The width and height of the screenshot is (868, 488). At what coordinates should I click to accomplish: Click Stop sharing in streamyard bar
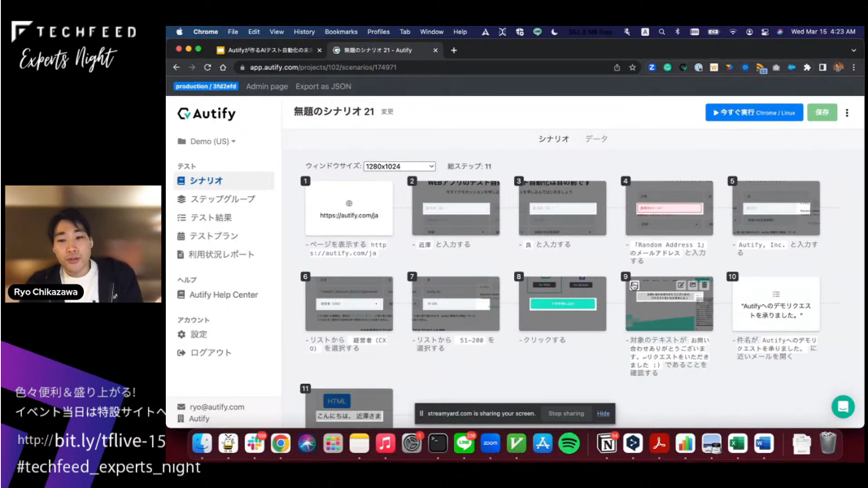pyautogui.click(x=565, y=413)
